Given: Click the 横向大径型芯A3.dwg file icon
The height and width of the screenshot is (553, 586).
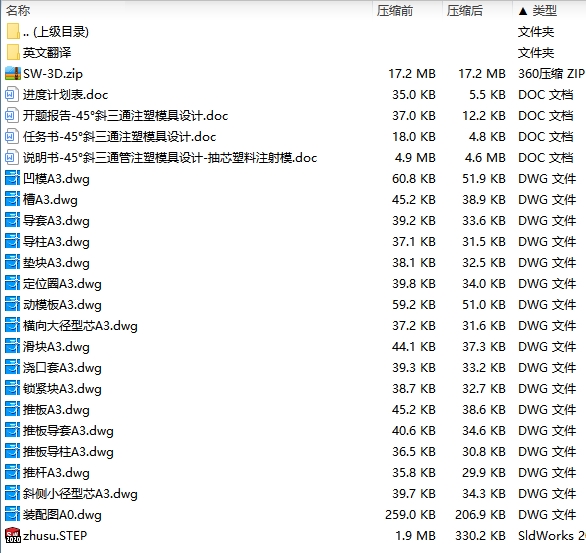Looking at the screenshot, I should tap(12, 325).
